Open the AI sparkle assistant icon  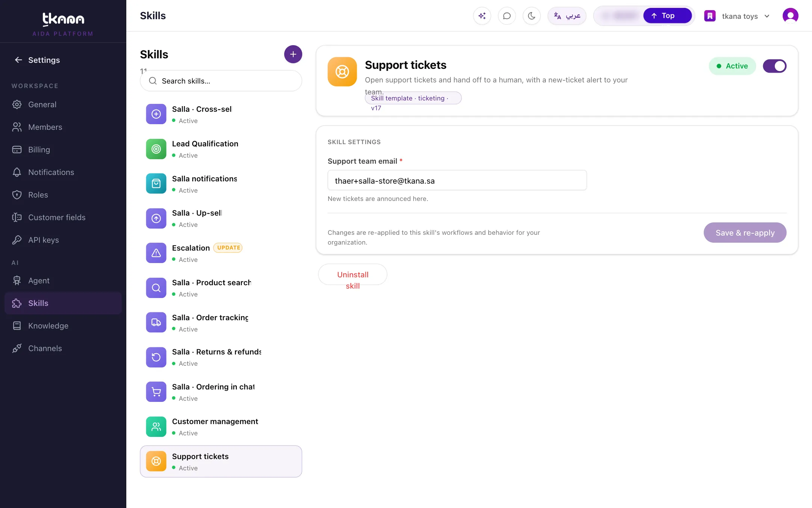pos(482,16)
